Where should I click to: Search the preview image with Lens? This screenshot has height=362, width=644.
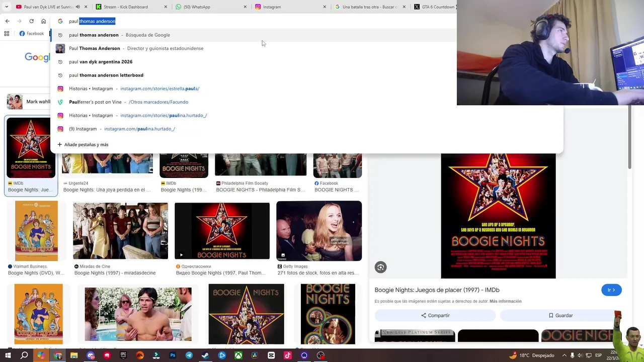pyautogui.click(x=381, y=267)
